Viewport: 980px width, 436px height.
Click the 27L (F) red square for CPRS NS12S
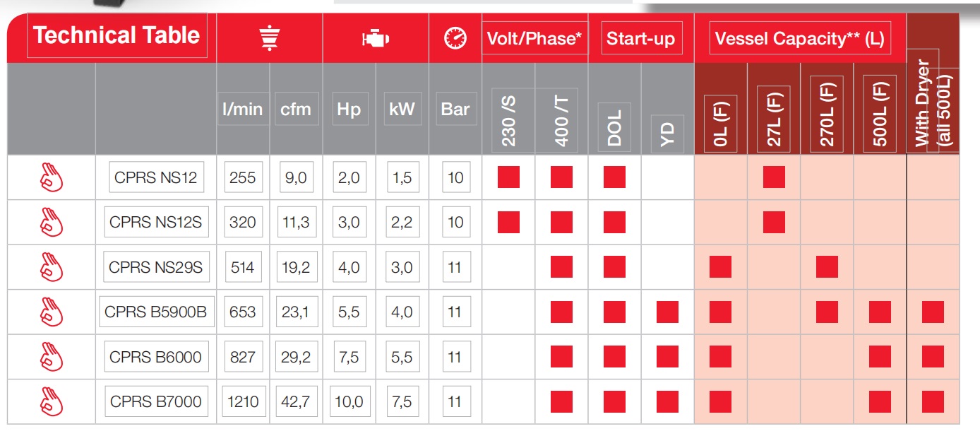coord(774,222)
